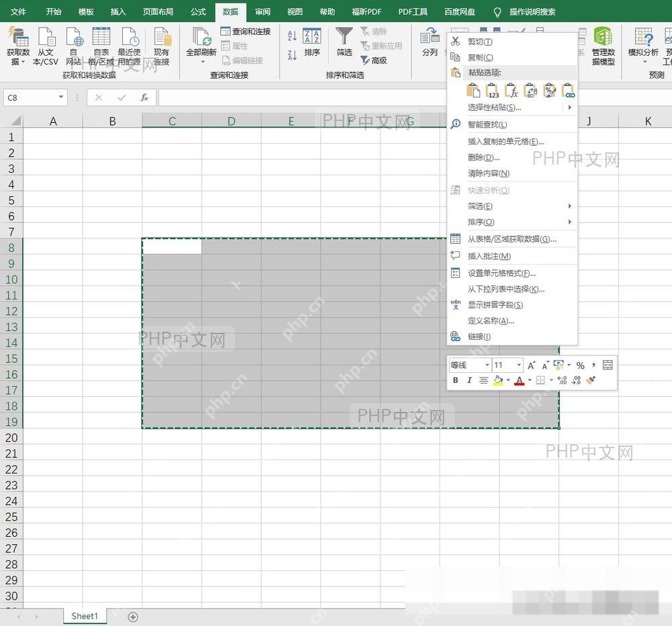
Task: Open the 排序 (Sort) dialog
Action: tap(312, 42)
